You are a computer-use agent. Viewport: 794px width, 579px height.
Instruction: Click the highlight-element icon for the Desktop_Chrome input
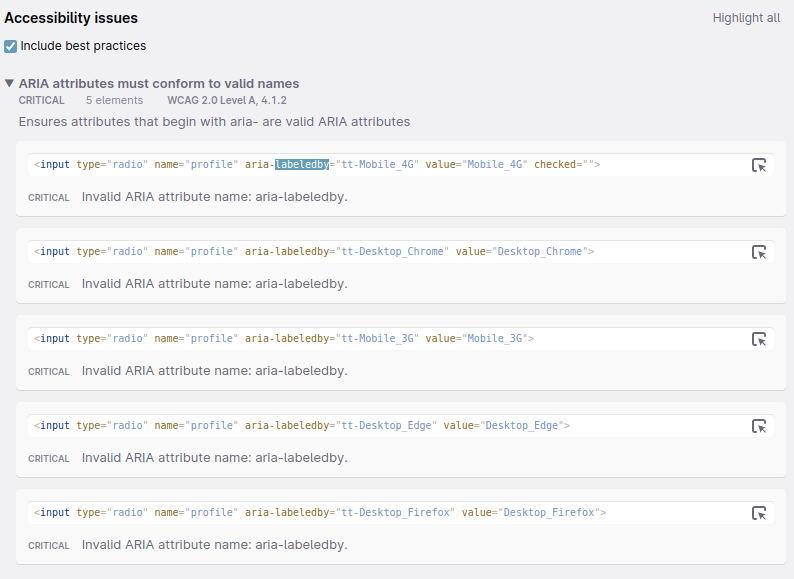coord(759,252)
